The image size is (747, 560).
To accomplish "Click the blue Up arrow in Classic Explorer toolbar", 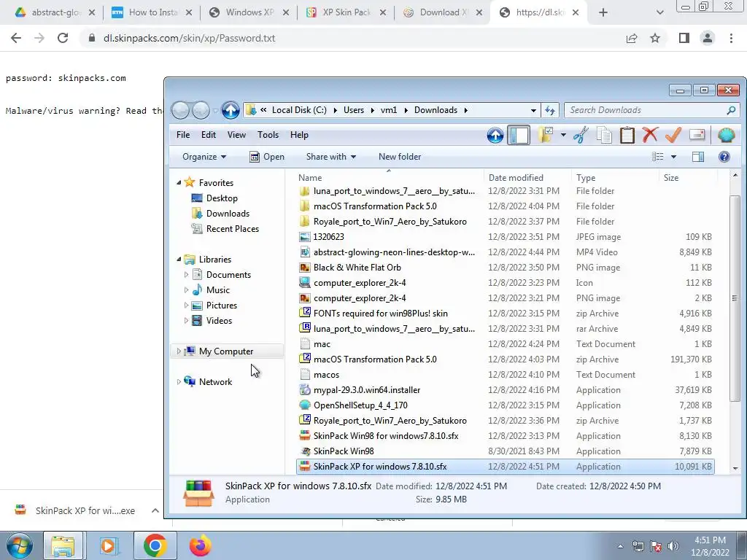I will tap(495, 135).
